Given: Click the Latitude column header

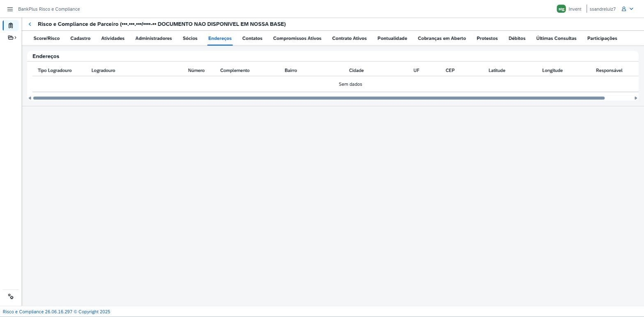Looking at the screenshot, I should click(x=497, y=71).
